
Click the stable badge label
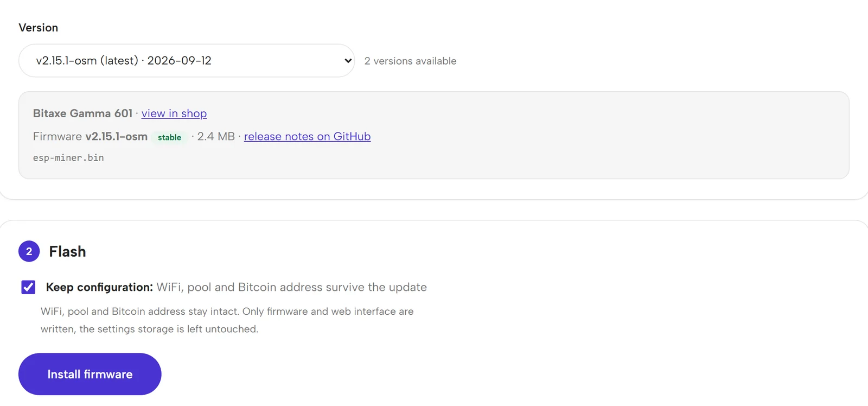coord(169,137)
